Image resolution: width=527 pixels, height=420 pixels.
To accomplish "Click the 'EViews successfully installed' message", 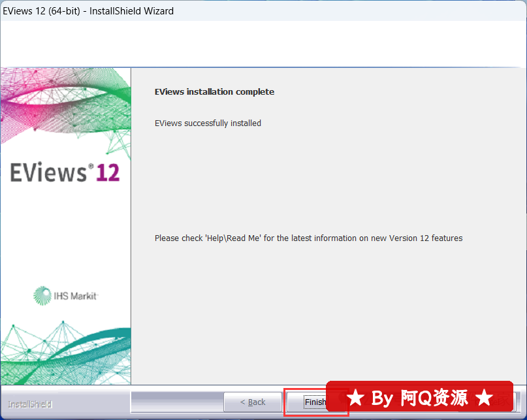I will (208, 123).
